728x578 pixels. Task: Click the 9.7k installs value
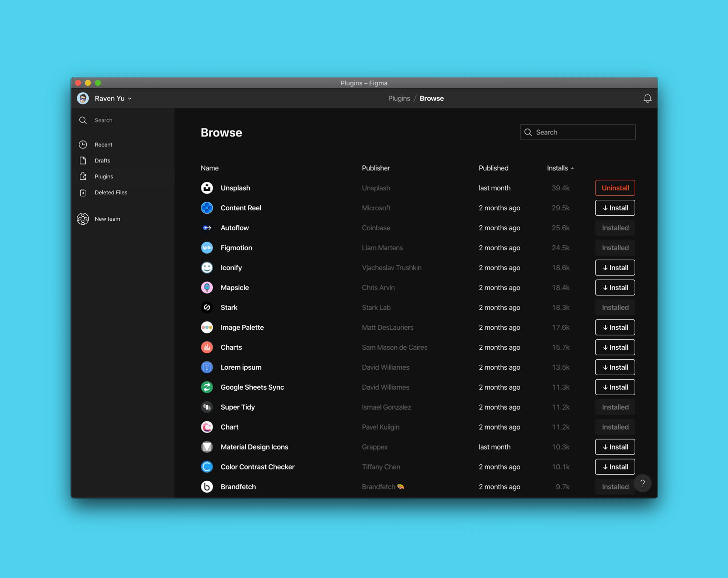click(x=562, y=487)
